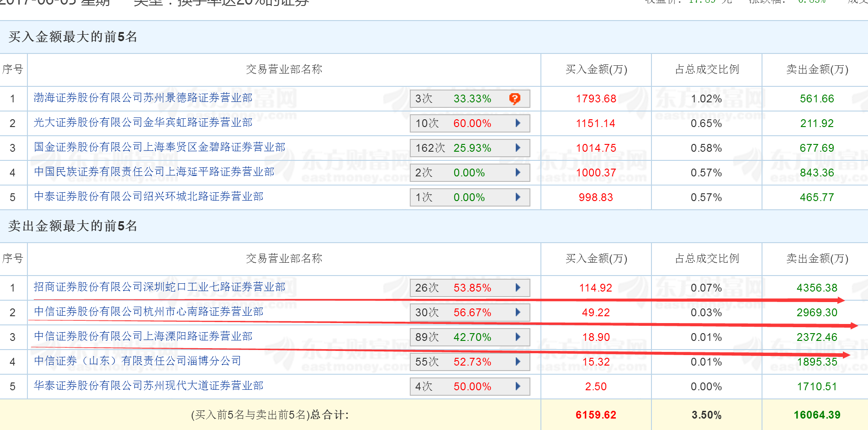Select sell amount value 561.66
This screenshot has height=430, width=868.
817,99
